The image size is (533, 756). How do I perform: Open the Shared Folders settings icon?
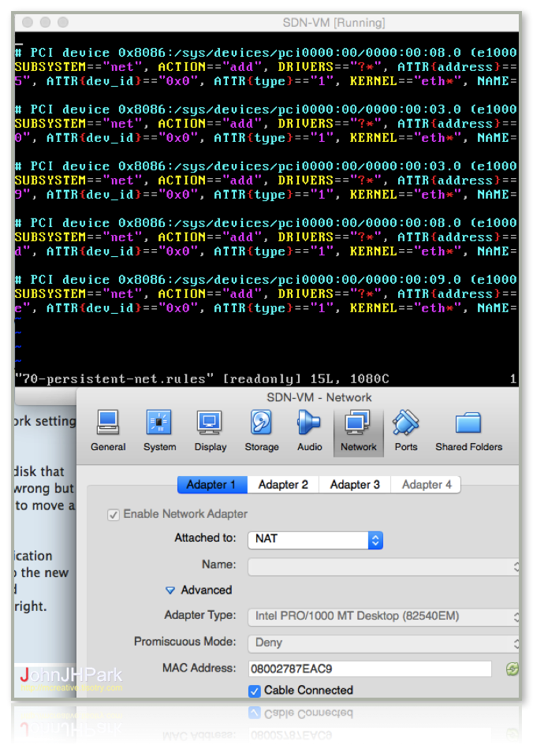(469, 430)
